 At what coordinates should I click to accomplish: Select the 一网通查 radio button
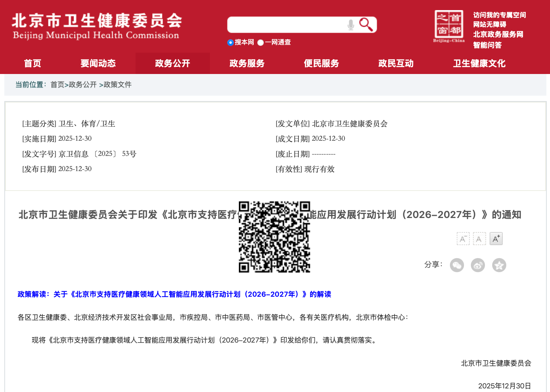click(x=261, y=43)
